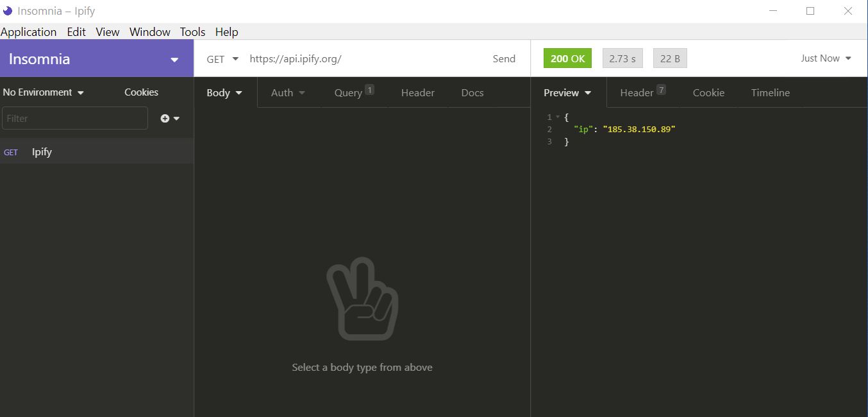
Task: Open the Application menu
Action: tap(29, 32)
